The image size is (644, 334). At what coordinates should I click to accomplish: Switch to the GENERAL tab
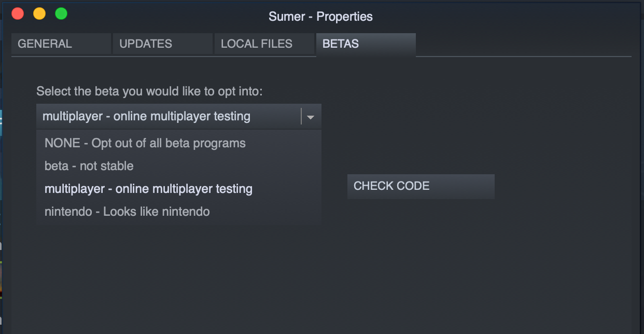pos(61,44)
